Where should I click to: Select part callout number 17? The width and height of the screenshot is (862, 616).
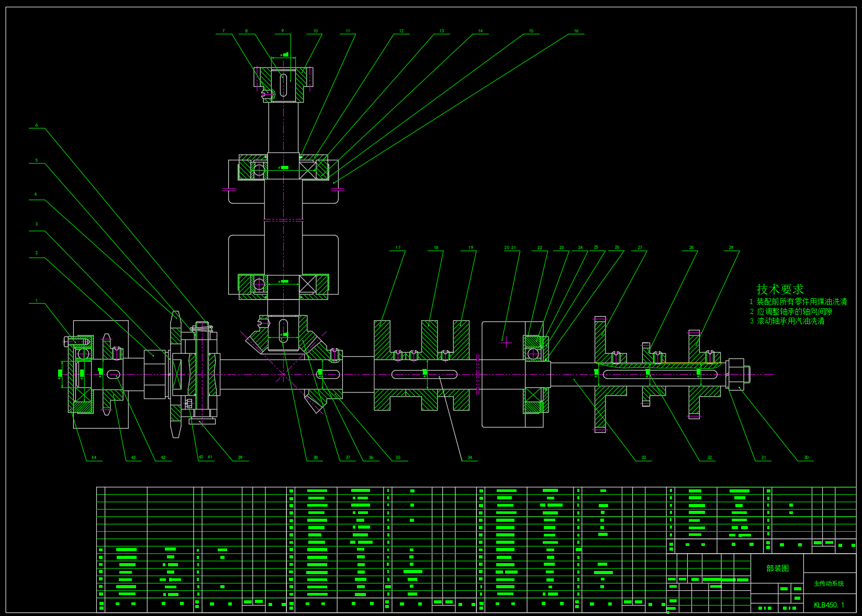click(x=398, y=248)
